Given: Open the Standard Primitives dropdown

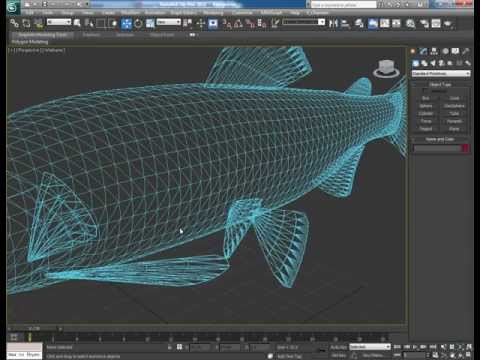Looking at the screenshot, I should pyautogui.click(x=441, y=74).
